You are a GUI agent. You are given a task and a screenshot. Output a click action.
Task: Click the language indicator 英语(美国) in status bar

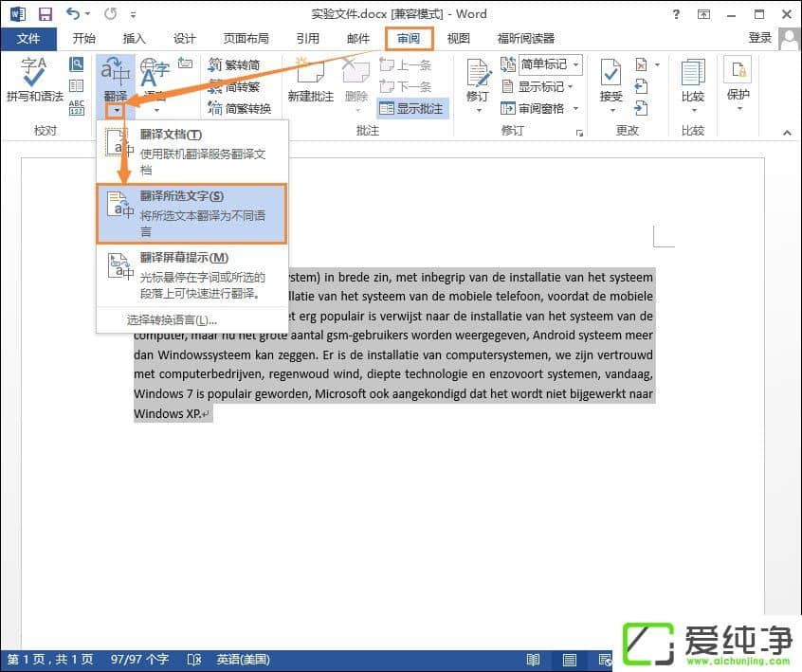point(243,660)
